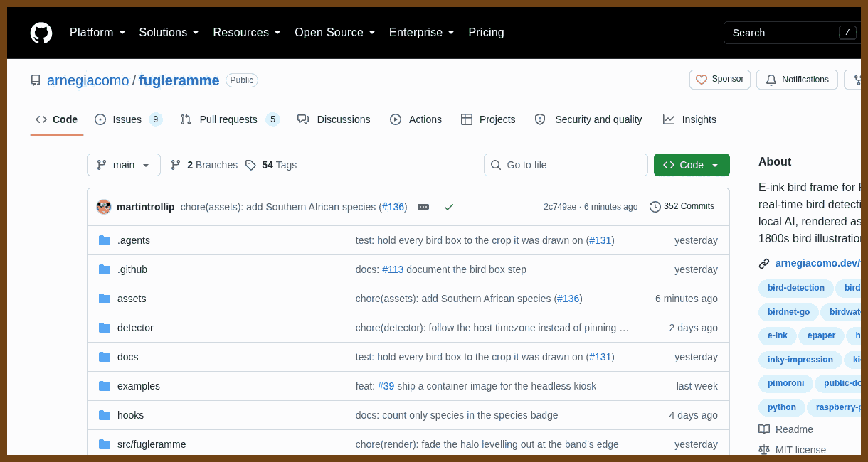Switch to the Code tab
The width and height of the screenshot is (868, 462).
coord(57,119)
